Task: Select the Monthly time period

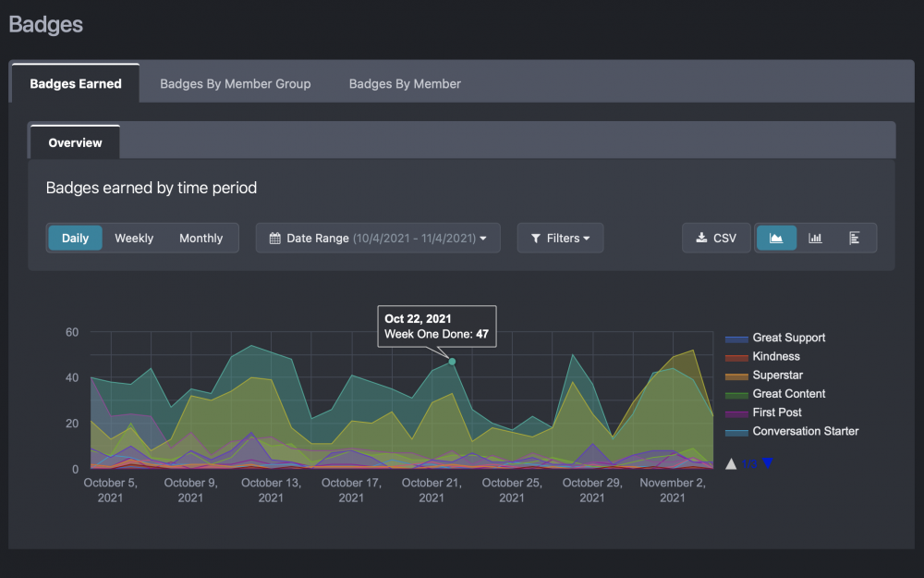Action: pos(201,238)
